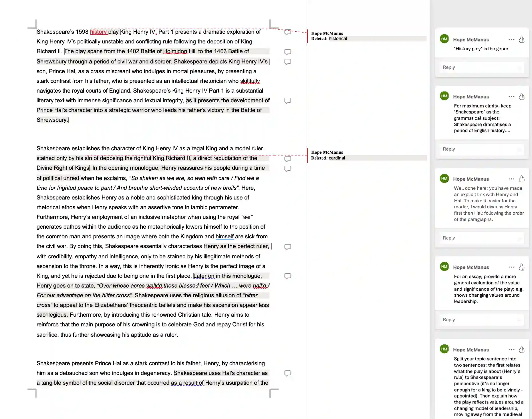Click HM avatar on 'Split your topic sentence' comment
532x419 pixels.
tap(444, 349)
